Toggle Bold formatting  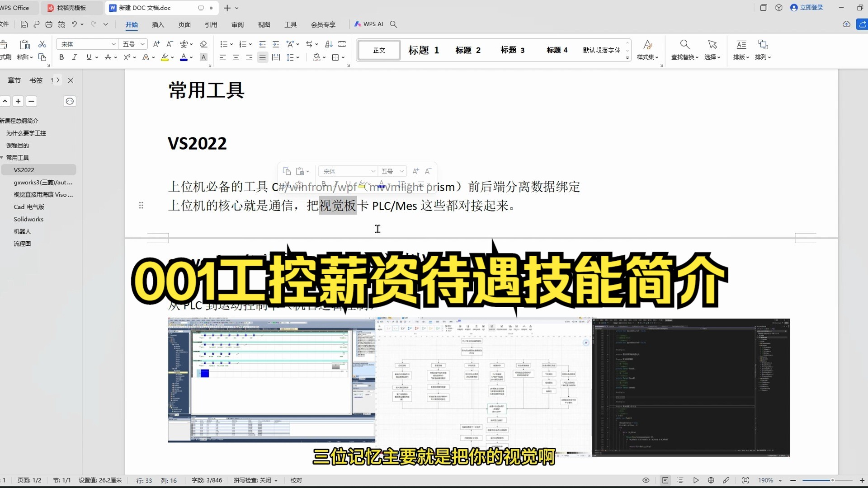pyautogui.click(x=61, y=57)
